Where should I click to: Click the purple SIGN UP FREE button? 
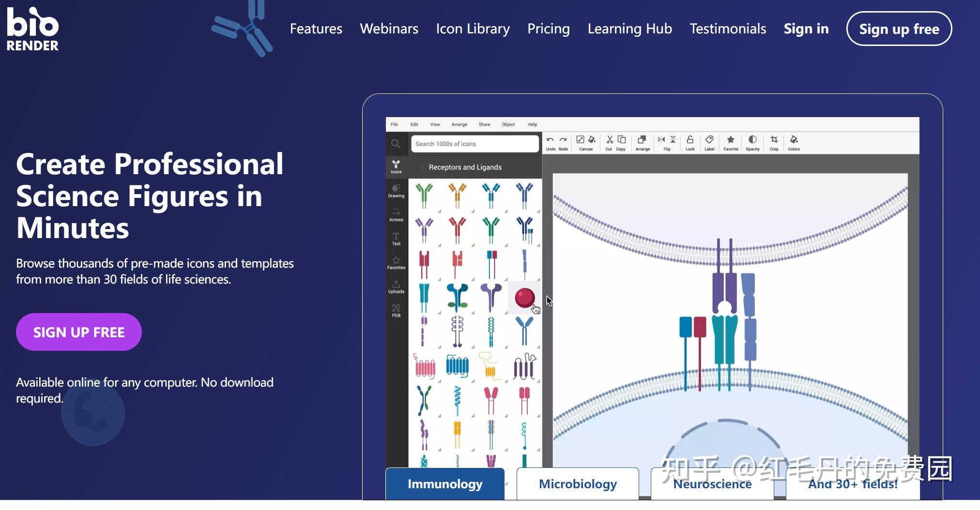[x=79, y=332]
